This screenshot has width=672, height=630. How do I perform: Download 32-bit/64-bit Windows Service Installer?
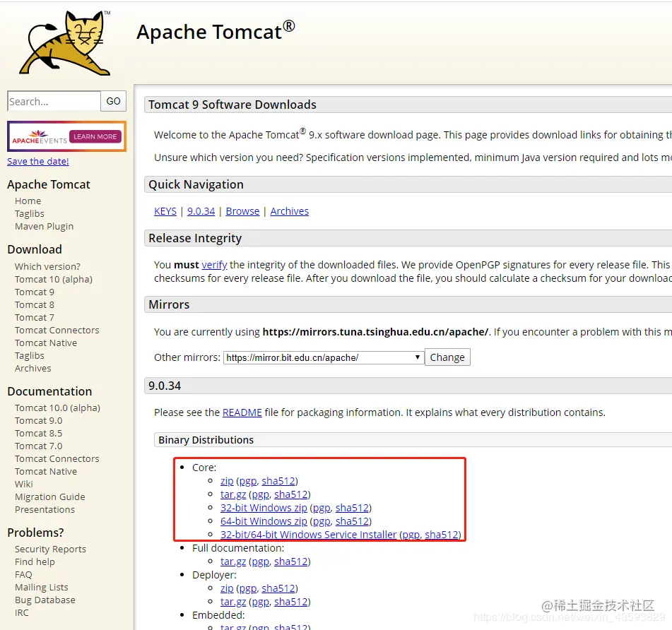click(309, 535)
